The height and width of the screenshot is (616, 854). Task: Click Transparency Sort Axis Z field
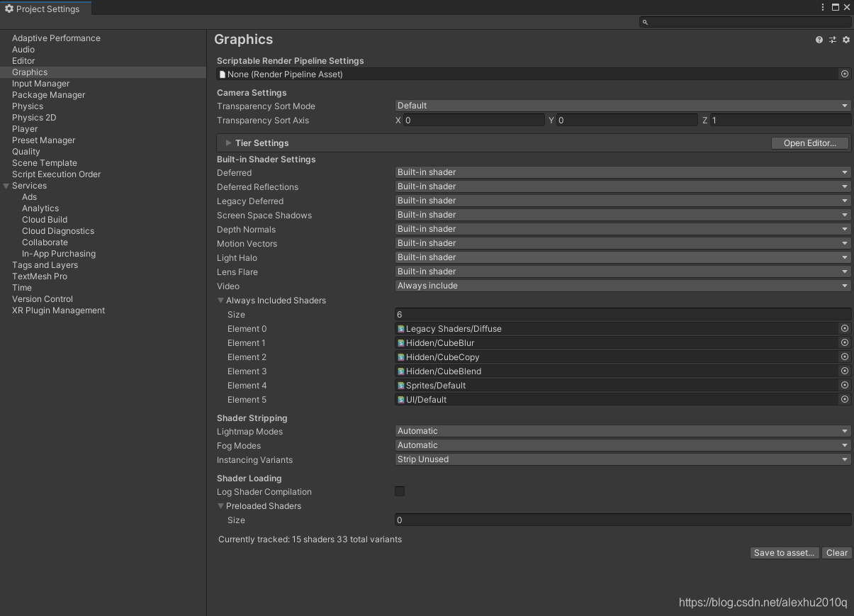point(781,121)
